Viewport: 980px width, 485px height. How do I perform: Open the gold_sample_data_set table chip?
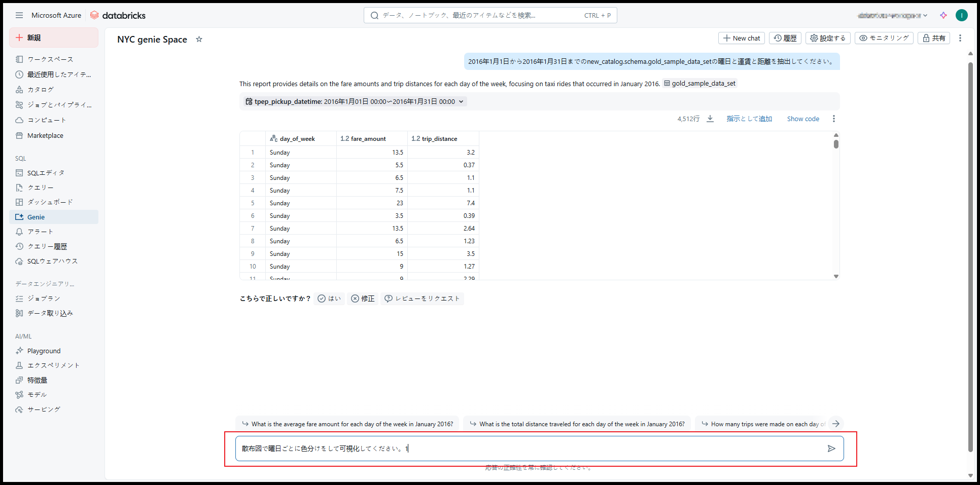[700, 84]
